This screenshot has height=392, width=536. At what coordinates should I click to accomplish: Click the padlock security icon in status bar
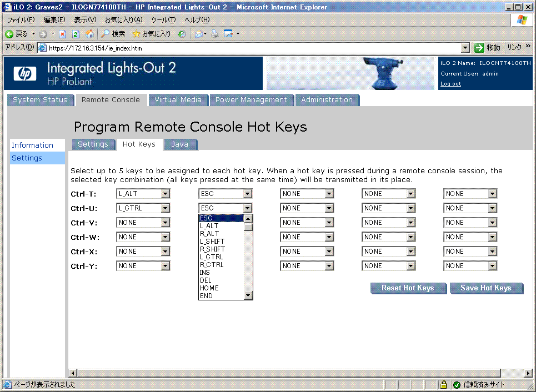pos(444,384)
